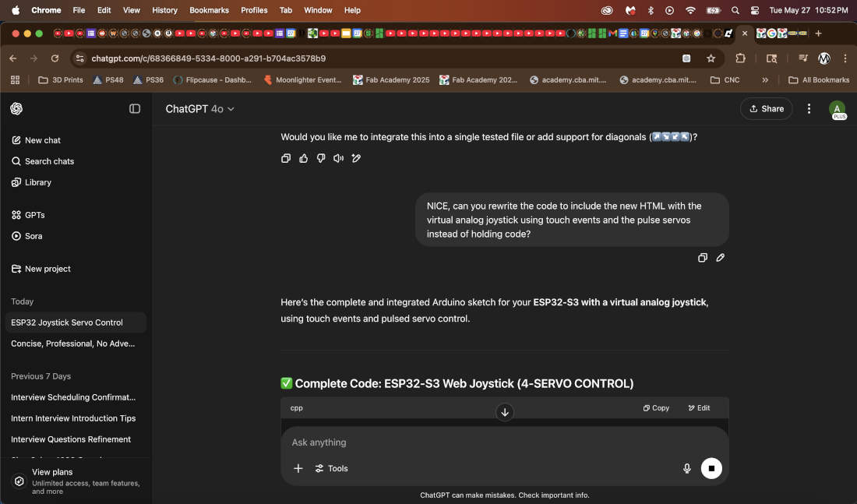Show more bookmarks chevron
The image size is (857, 504).
[765, 79]
